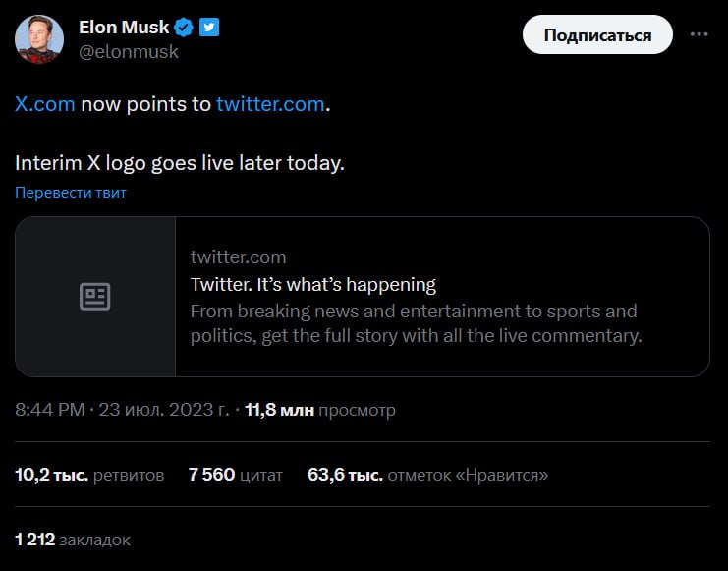This screenshot has width=728, height=571.
Task: Click the 1 212 bookmarks count
Action: [x=73, y=540]
